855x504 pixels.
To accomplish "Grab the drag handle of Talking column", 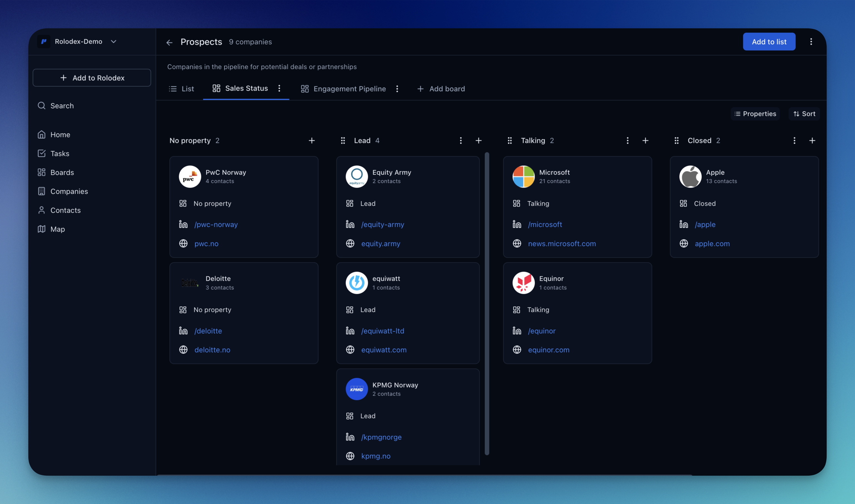I will coord(510,141).
